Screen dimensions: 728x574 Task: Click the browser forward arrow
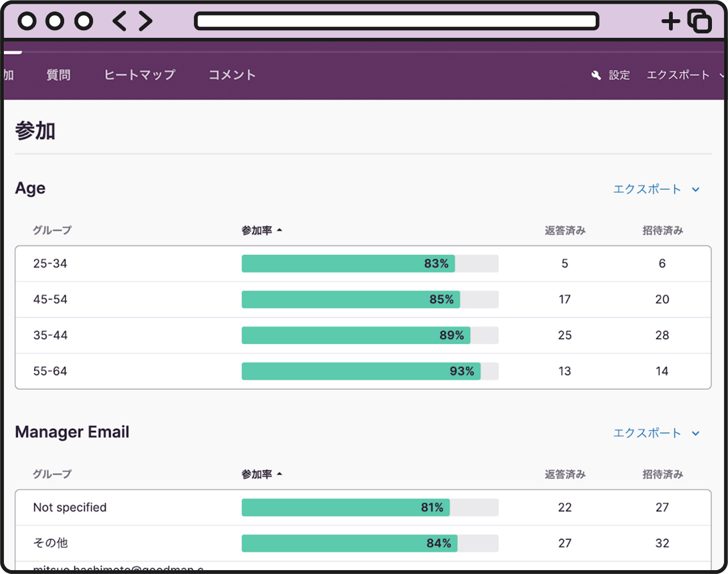pyautogui.click(x=146, y=21)
